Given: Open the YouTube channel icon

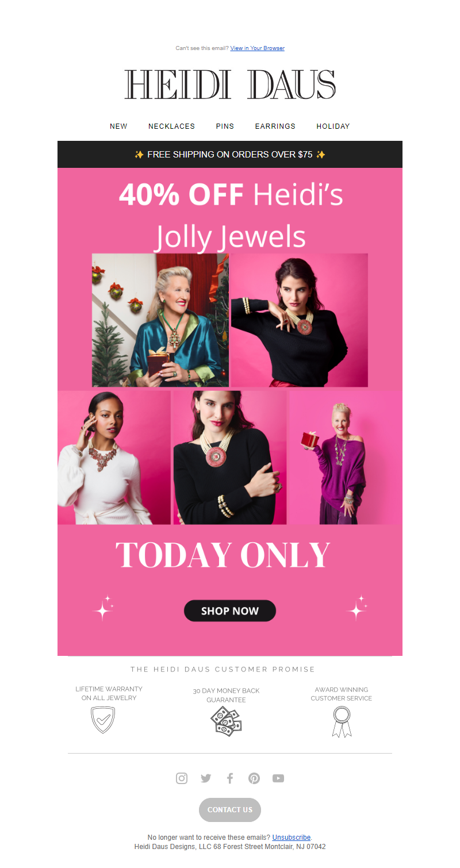Looking at the screenshot, I should coord(278,778).
